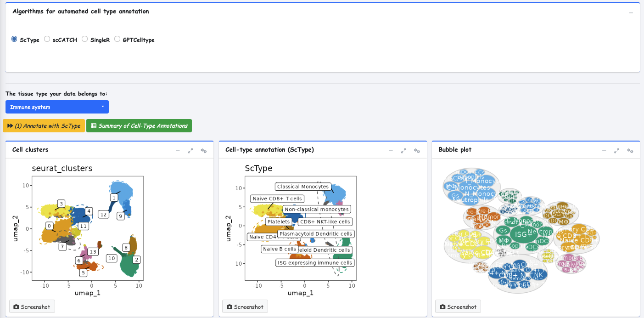
Task: Open settings gears in Cell clusters panel
Action: tap(204, 150)
